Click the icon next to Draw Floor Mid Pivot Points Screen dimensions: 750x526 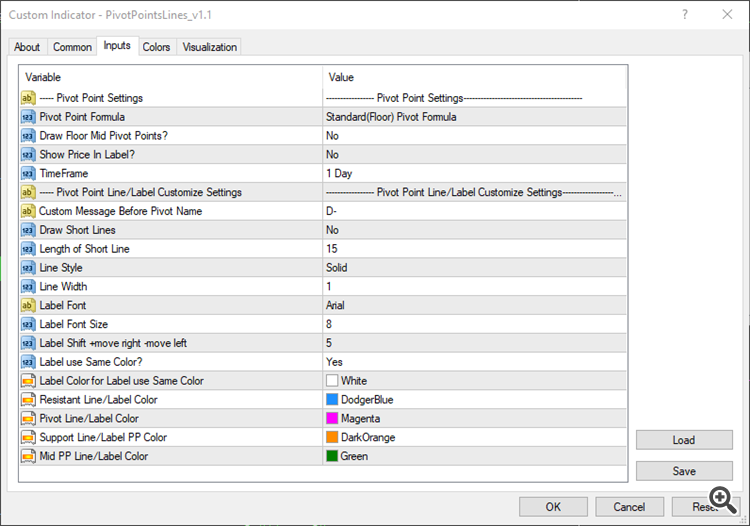coord(28,136)
